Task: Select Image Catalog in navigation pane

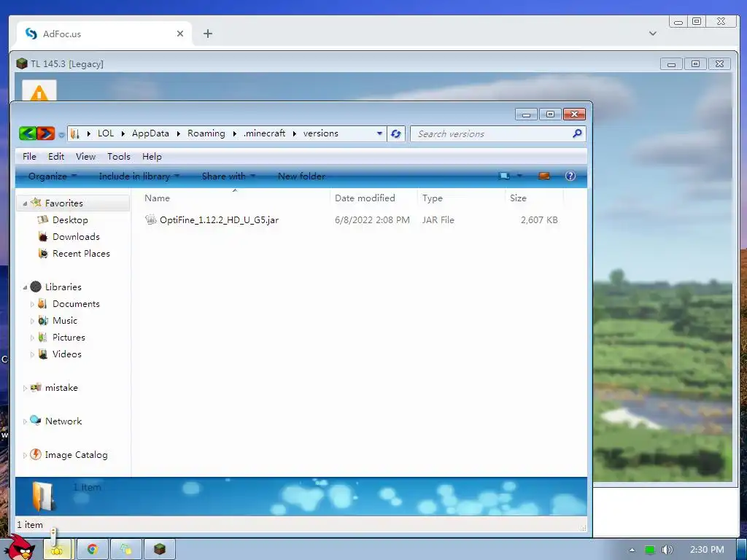Action: [x=76, y=455]
